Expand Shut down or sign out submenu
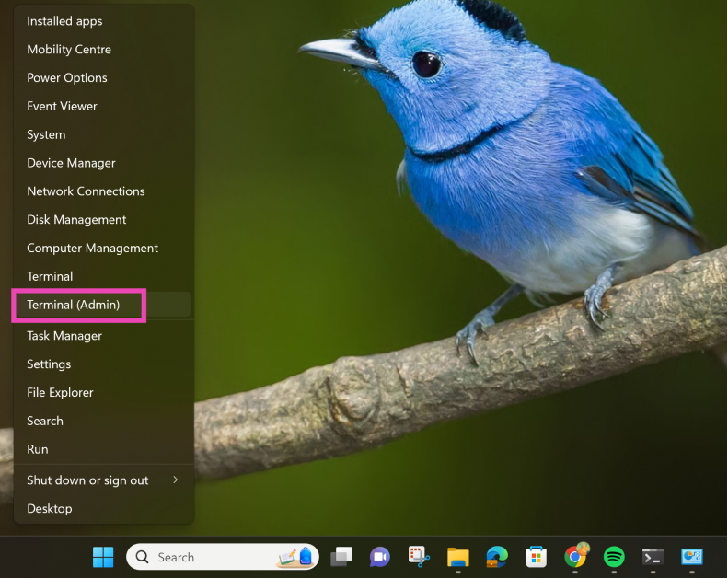This screenshot has height=578, width=728. tap(104, 480)
